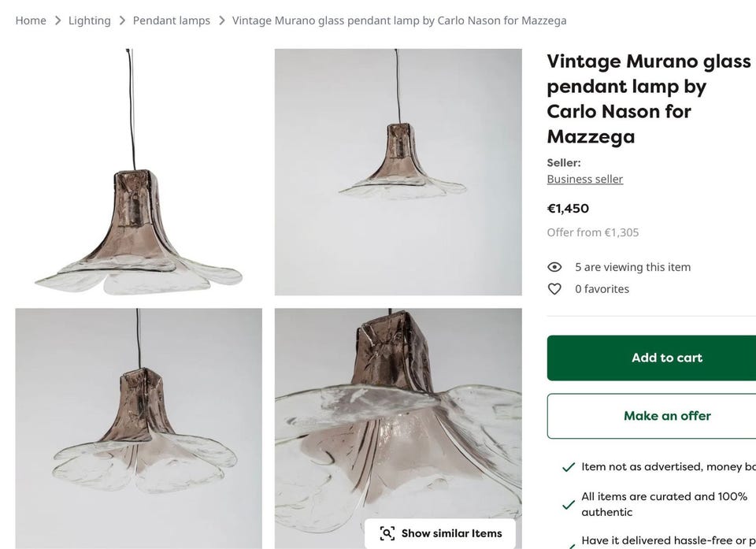Click chevron between Lighting and Pendant lamps

point(122,20)
